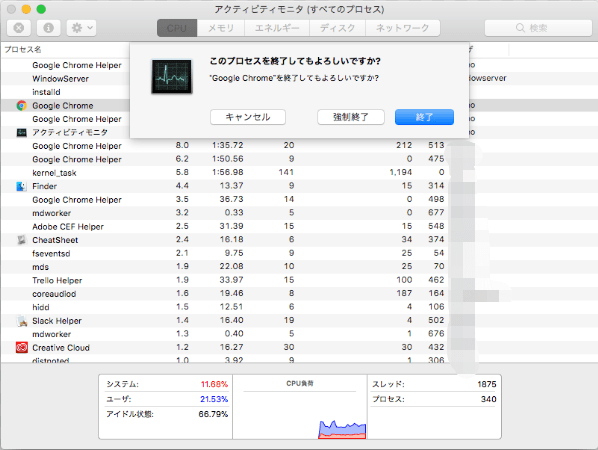Switch to the メモリ tab
Image resolution: width=598 pixels, height=450 pixels.
221,28
